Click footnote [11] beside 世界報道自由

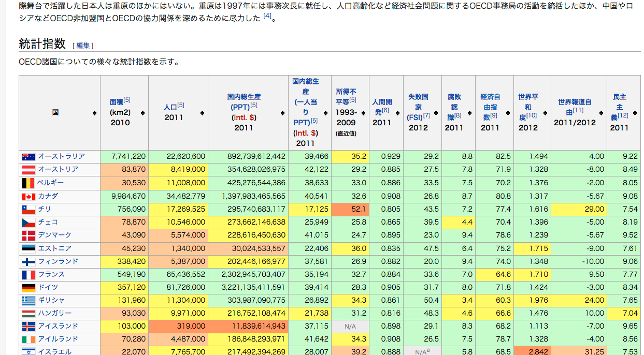click(578, 110)
